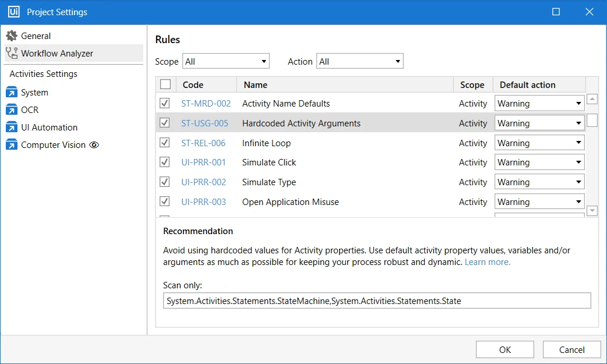Click the rules list scrollbar thumb

[592, 120]
